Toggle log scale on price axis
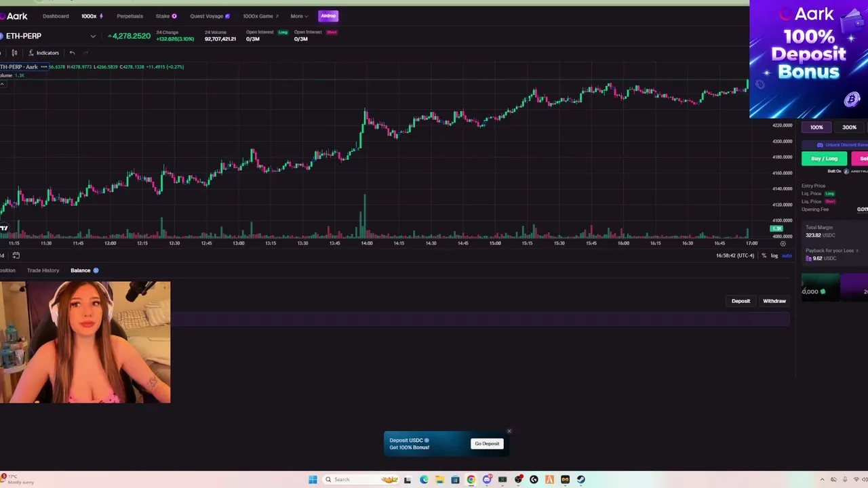Screen dimensions: 868x488 (774, 256)
